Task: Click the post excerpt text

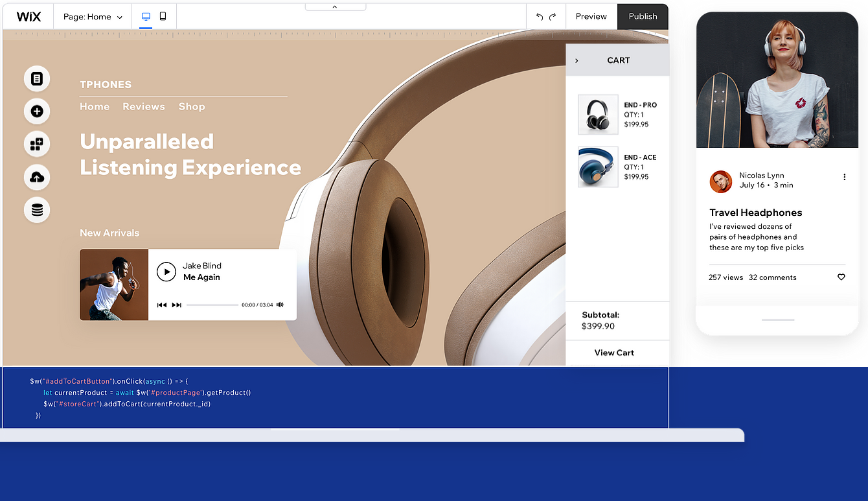Action: pyautogui.click(x=757, y=237)
